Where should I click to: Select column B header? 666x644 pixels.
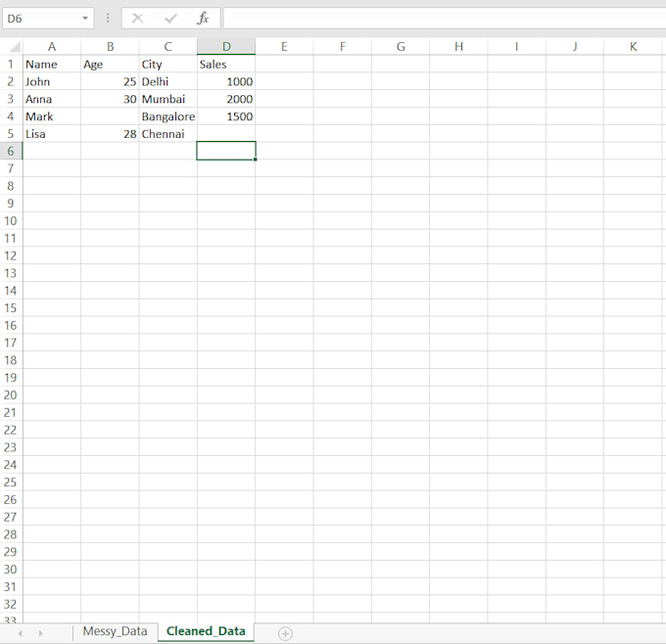110,46
